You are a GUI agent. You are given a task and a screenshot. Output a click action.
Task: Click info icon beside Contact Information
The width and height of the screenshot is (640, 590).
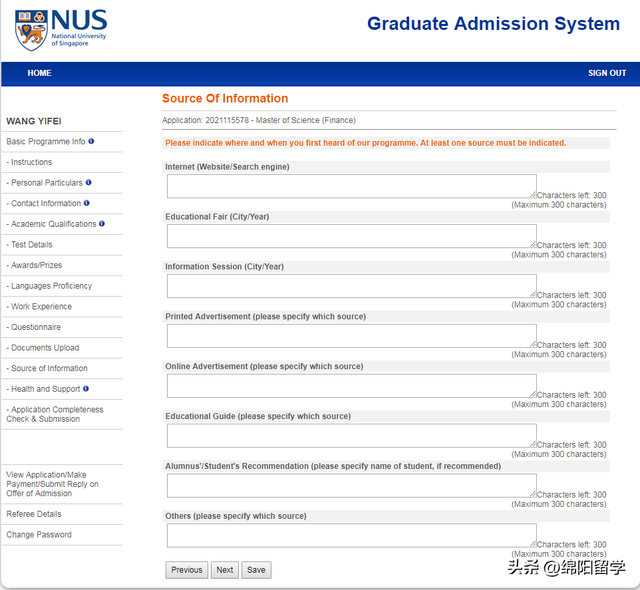tap(87, 203)
